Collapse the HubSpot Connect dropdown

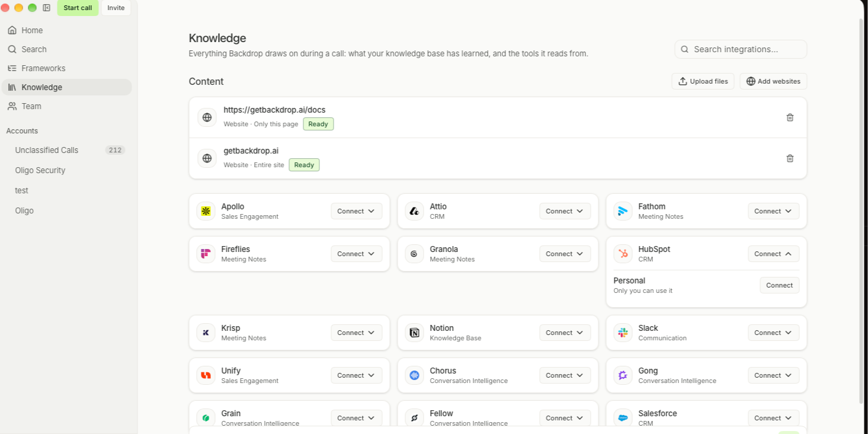coord(773,254)
